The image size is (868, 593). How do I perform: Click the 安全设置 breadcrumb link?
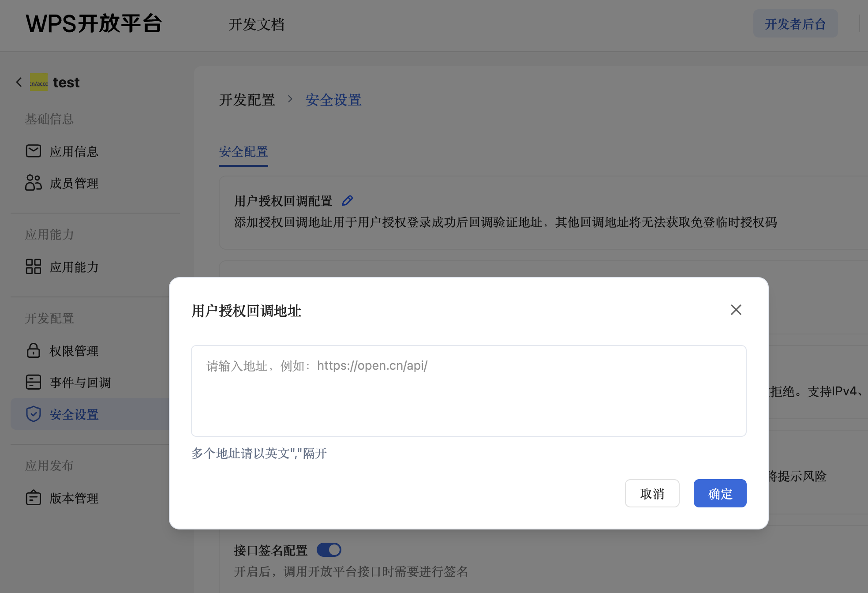click(333, 100)
